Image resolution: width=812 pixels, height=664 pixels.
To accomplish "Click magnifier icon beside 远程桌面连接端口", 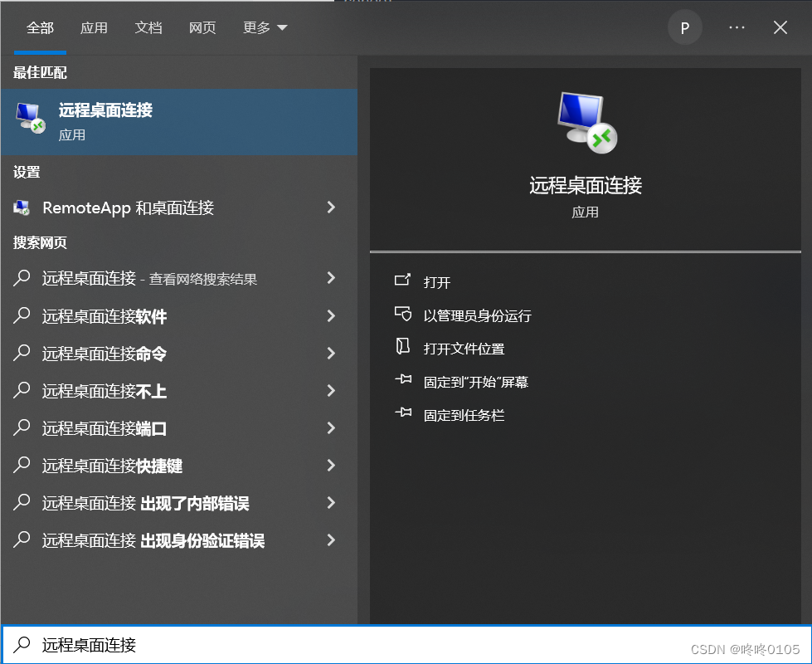I will [x=22, y=427].
